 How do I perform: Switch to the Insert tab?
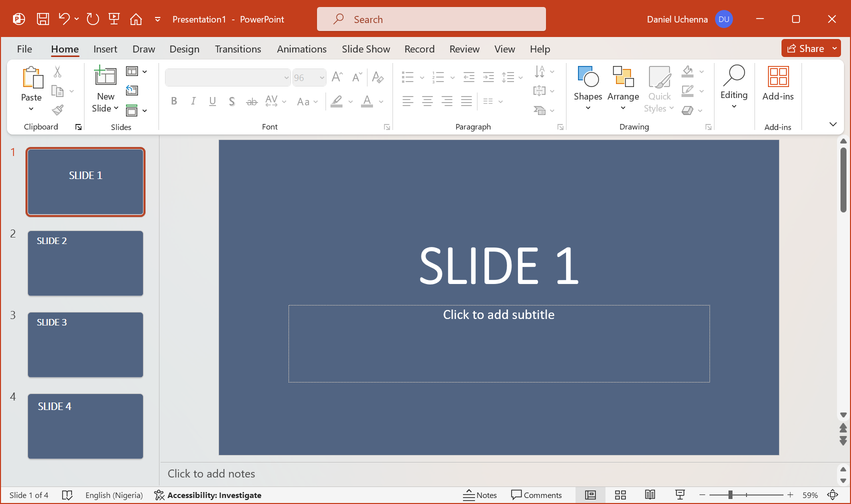pos(105,49)
